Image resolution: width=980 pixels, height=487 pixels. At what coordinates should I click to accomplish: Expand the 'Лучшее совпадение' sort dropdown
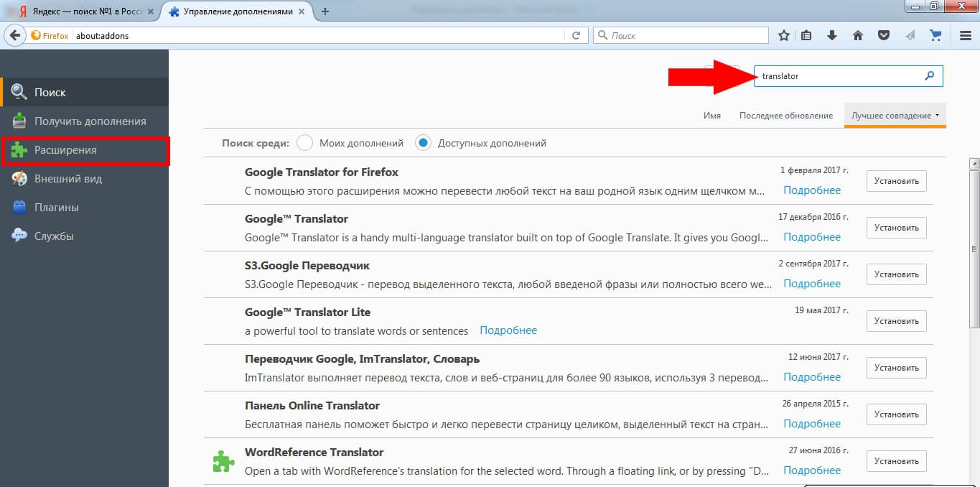point(895,116)
